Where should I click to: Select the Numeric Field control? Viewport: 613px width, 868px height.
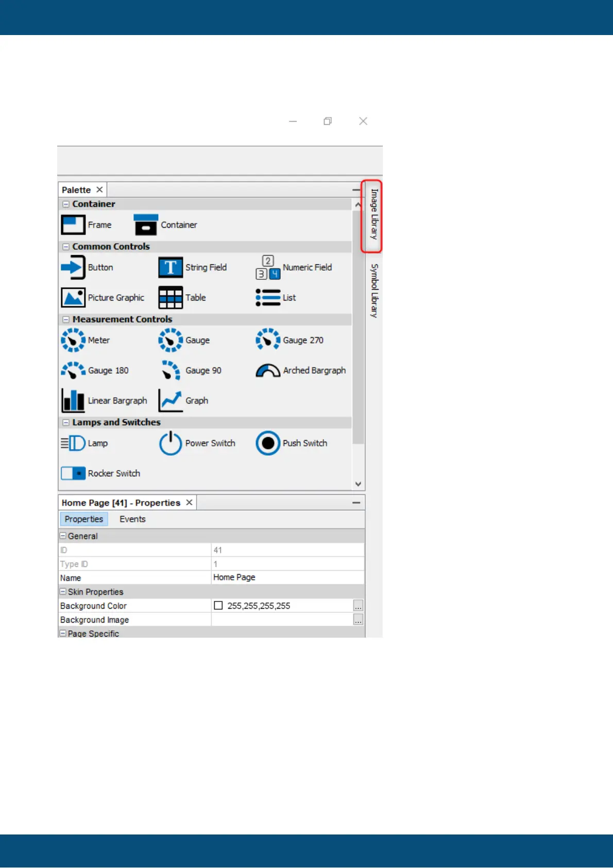click(x=294, y=268)
